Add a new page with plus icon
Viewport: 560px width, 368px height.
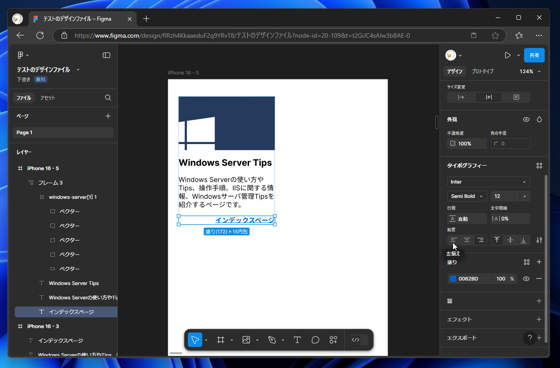click(108, 116)
